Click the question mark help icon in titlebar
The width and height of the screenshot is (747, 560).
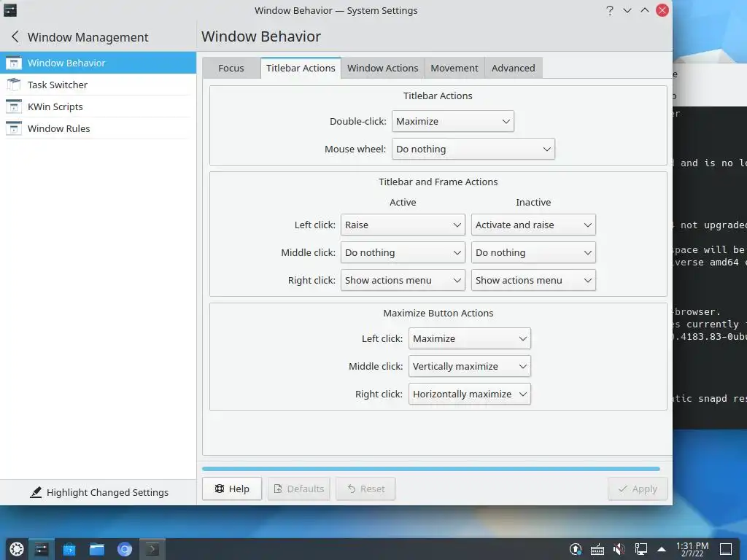610,10
